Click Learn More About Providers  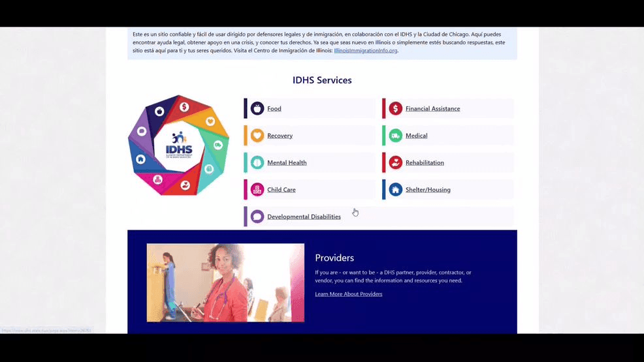point(348,294)
